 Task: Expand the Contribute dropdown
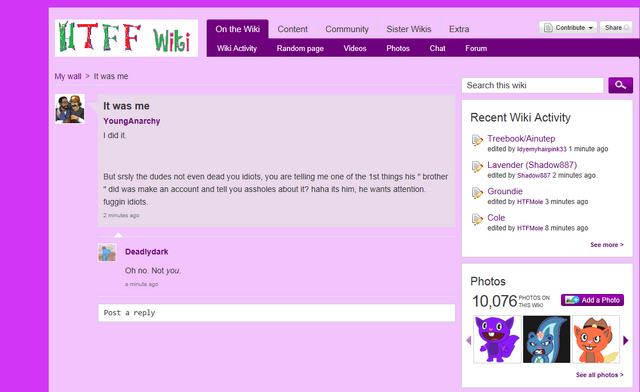568,27
